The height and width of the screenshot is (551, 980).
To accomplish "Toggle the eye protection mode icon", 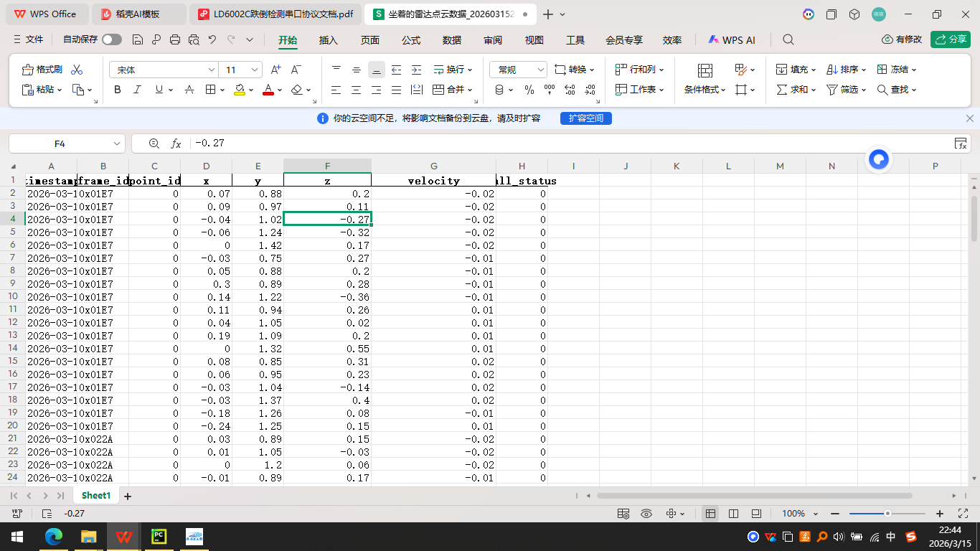I will click(x=646, y=514).
